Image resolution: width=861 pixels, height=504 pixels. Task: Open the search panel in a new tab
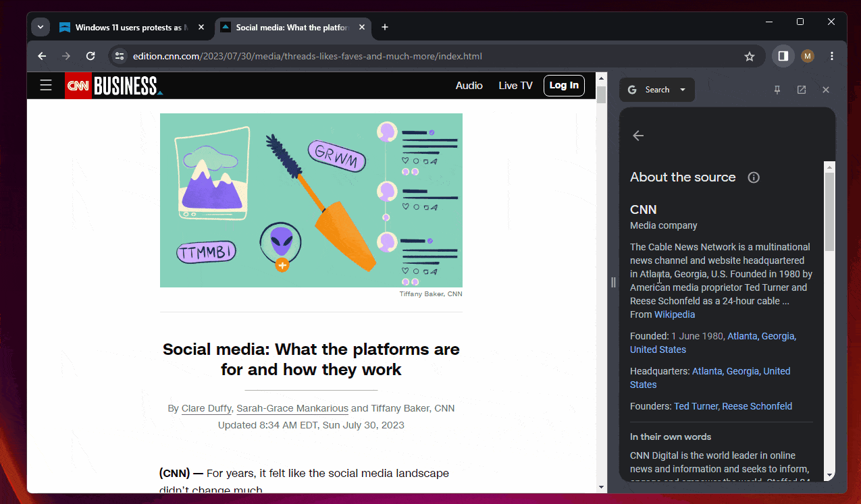pyautogui.click(x=801, y=89)
